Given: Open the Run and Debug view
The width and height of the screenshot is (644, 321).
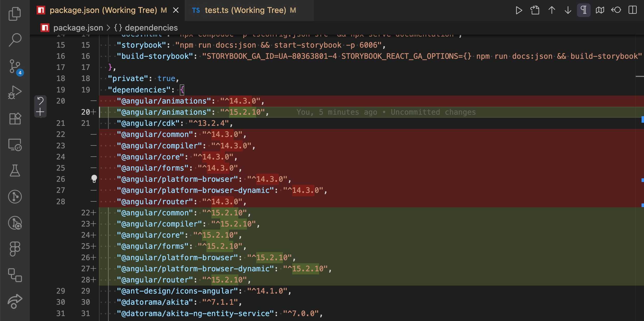Looking at the screenshot, I should [15, 92].
